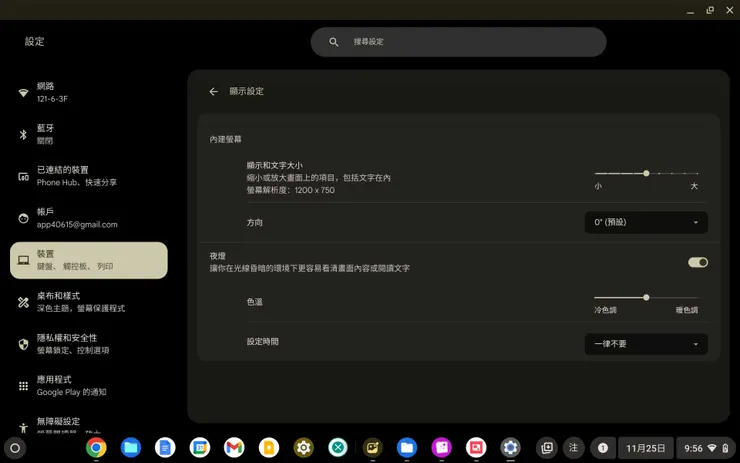This screenshot has height=463, width=740.
Task: Select 裝置 settings section
Action: [x=89, y=260]
